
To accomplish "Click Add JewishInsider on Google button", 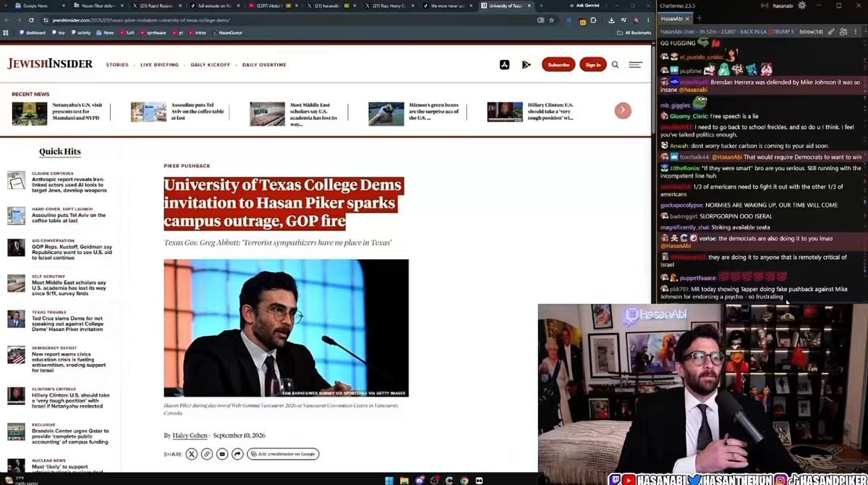I will pos(283,454).
